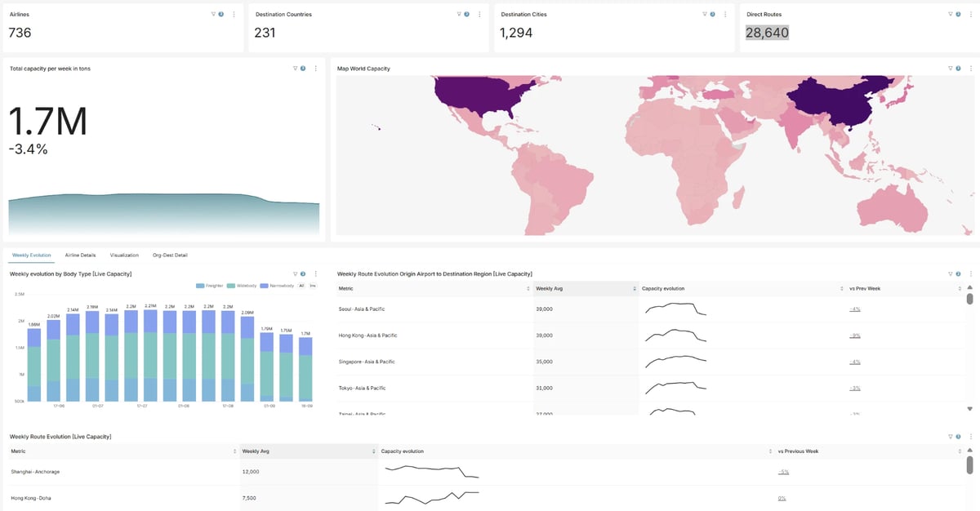
Task: Switch to the Weekly Evolution tab
Action: pyautogui.click(x=32, y=255)
